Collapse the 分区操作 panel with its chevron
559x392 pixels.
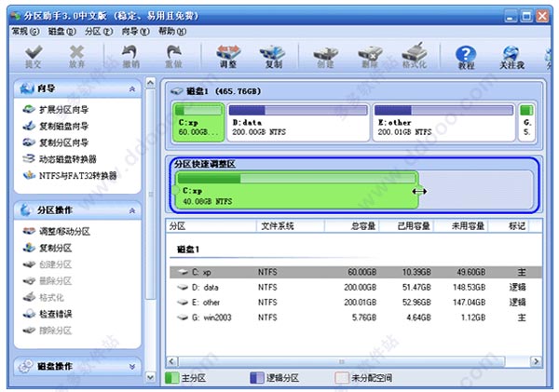click(x=132, y=210)
